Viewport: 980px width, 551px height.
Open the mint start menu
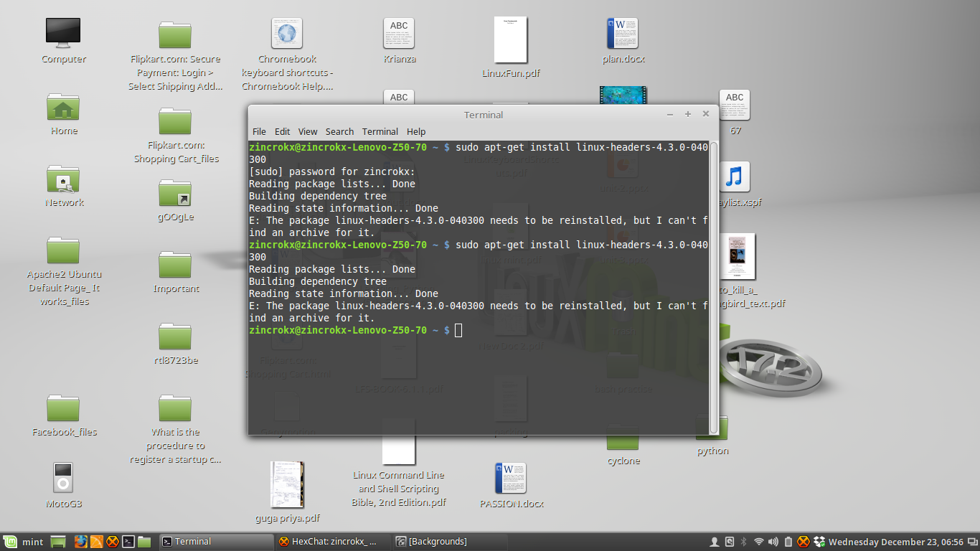pos(23,542)
